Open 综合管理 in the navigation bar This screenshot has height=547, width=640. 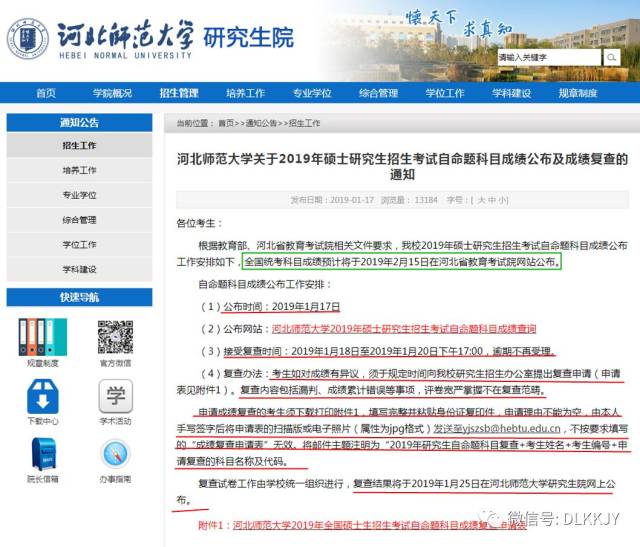(x=378, y=93)
